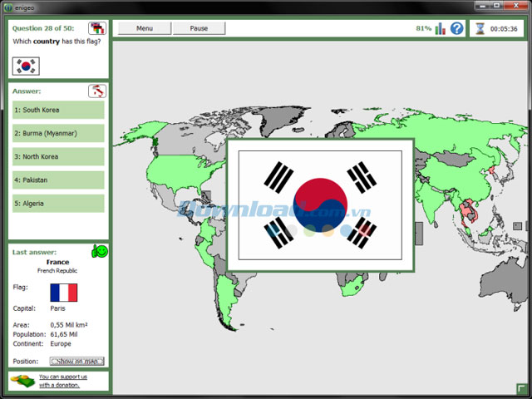Viewport: 532px width, 399px height.
Task: Click the Italy map icon beside Answer
Action: click(x=97, y=91)
